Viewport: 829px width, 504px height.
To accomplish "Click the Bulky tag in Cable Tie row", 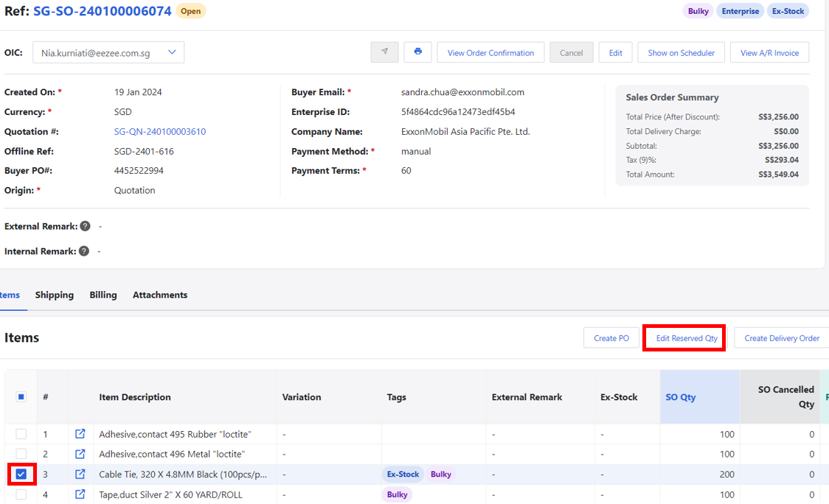I will point(441,474).
